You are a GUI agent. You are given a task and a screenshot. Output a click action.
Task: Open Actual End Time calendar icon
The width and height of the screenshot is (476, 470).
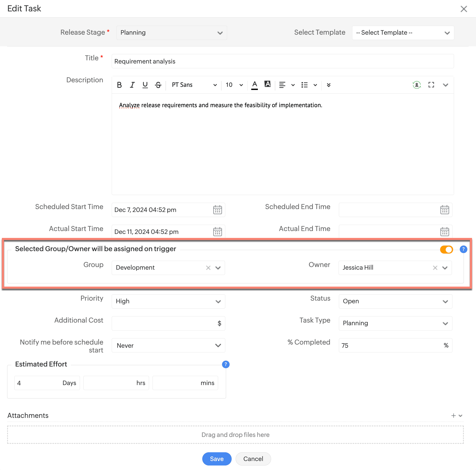pos(444,232)
